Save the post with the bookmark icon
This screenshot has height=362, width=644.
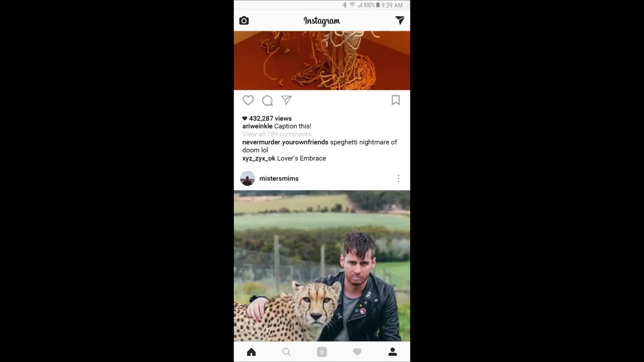(395, 101)
